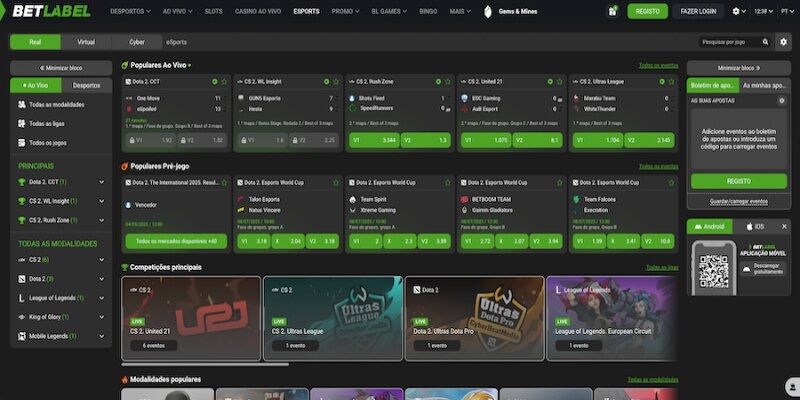Favorite the Dota 2. CCT live match
Screen dimensions: 800x400
(x=224, y=82)
